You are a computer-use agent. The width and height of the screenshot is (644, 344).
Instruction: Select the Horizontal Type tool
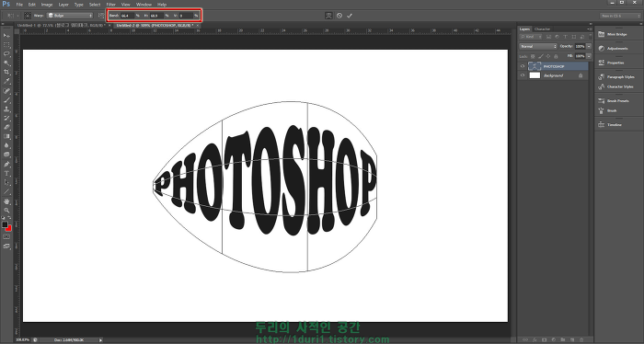coord(6,173)
